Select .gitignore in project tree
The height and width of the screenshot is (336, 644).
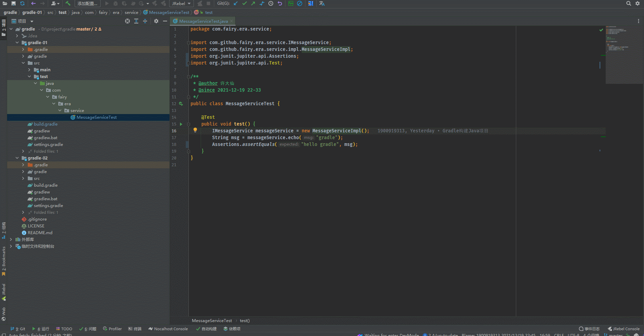click(37, 219)
